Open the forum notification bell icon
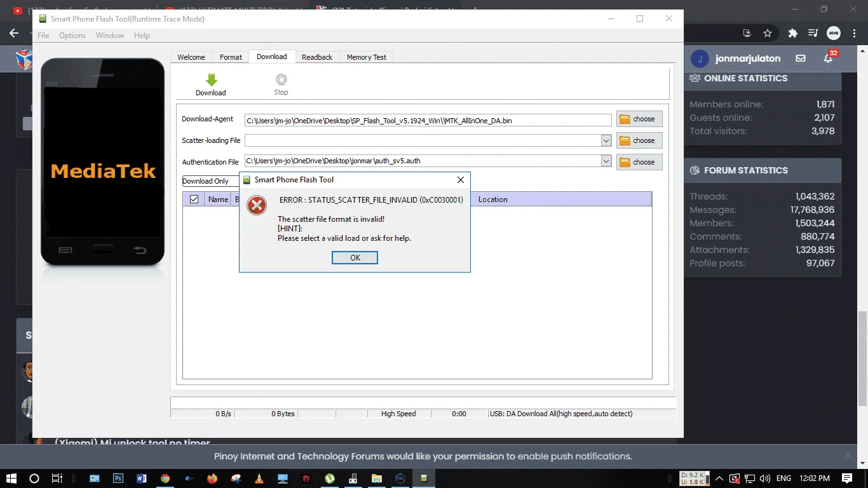The image size is (868, 488). pyautogui.click(x=829, y=58)
